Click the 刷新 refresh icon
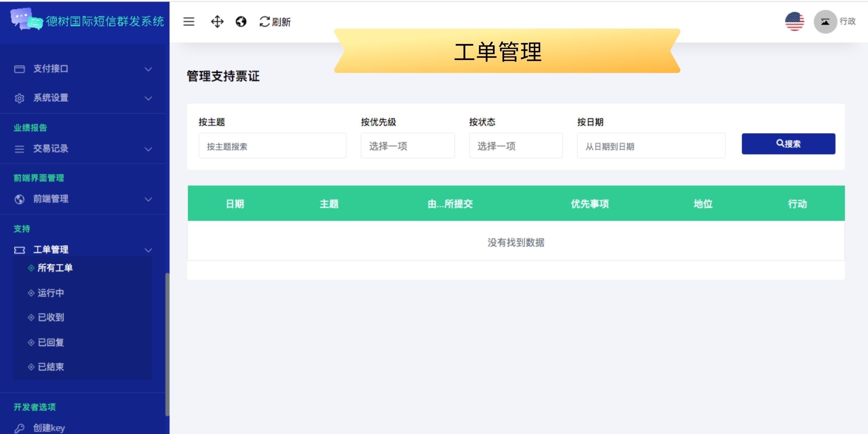This screenshot has height=434, width=868. coord(264,22)
